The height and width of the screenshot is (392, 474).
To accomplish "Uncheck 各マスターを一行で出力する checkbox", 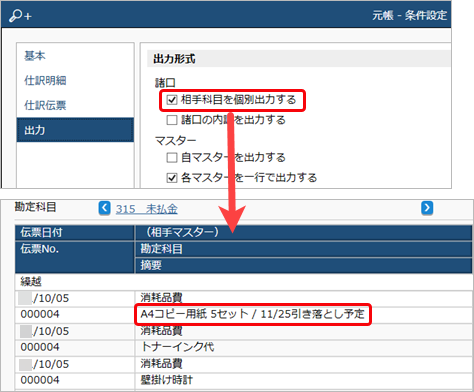I will [x=172, y=178].
